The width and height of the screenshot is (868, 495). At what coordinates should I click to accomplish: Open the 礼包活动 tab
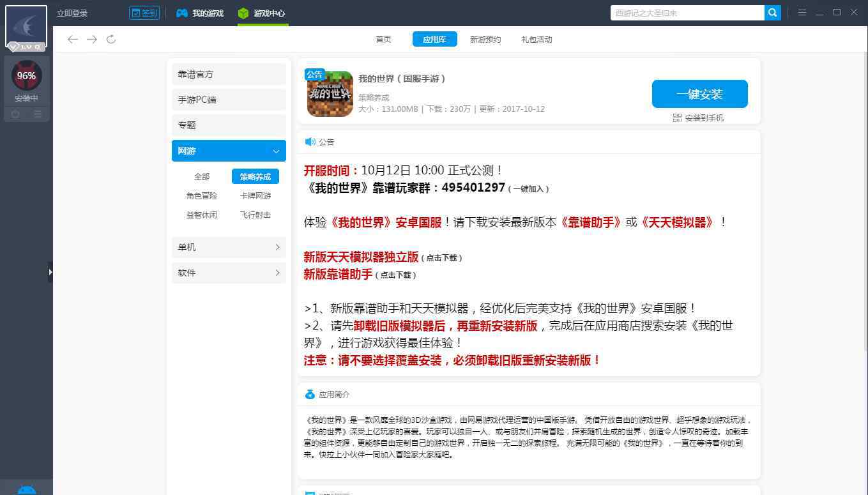pos(537,40)
